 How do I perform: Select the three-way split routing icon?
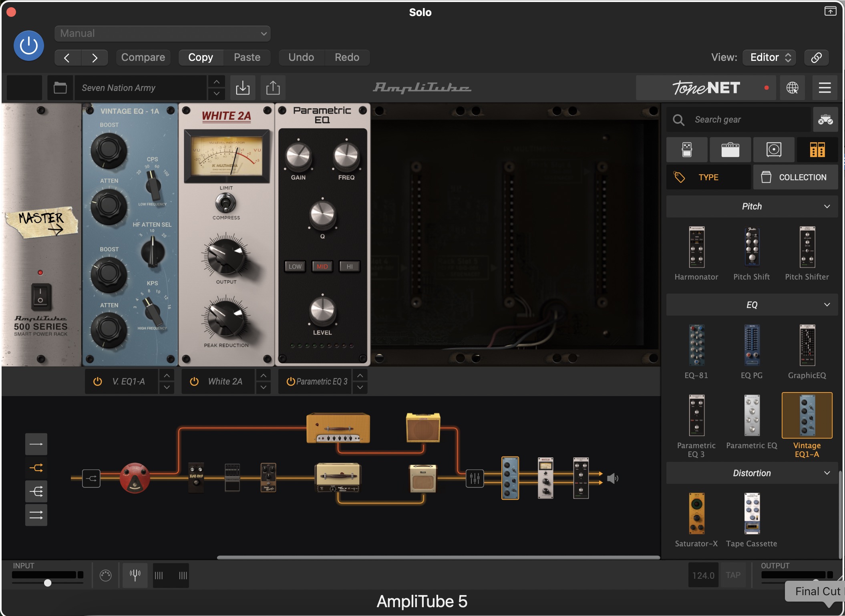click(36, 491)
